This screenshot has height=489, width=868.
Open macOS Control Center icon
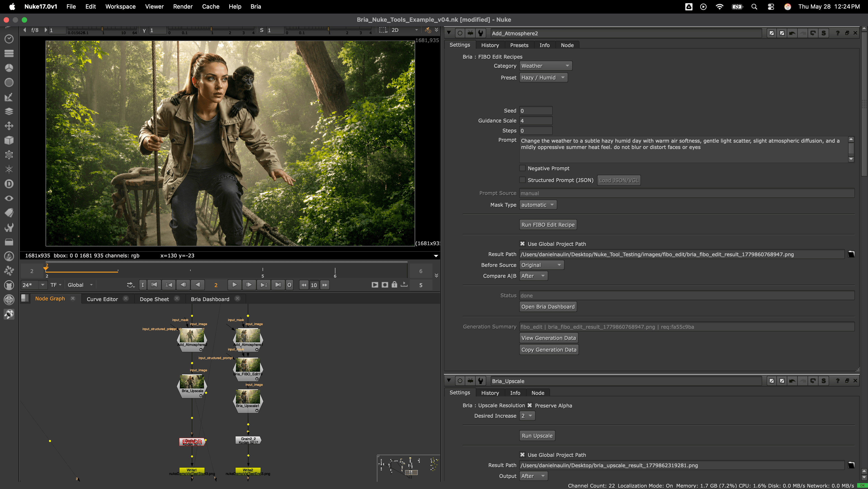point(771,7)
